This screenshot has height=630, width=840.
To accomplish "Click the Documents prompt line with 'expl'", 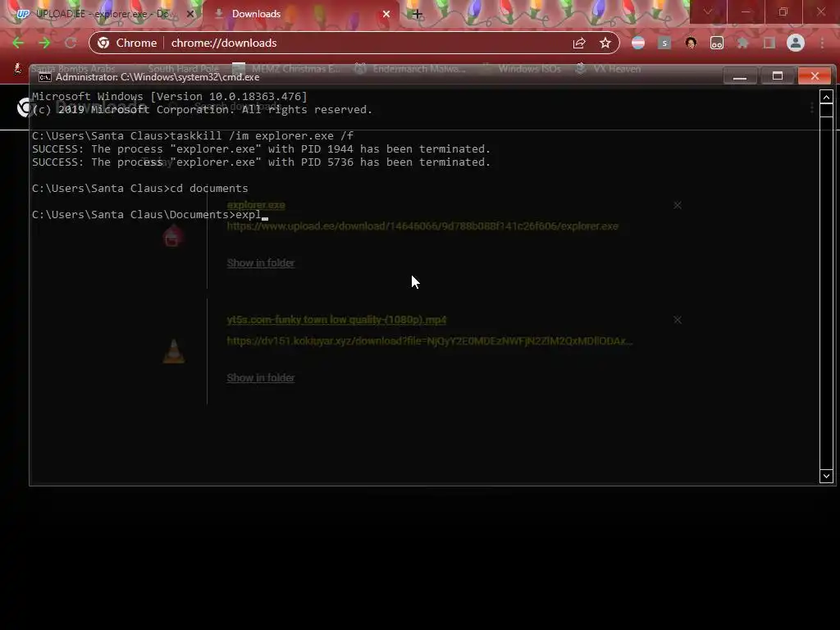I will click(149, 215).
